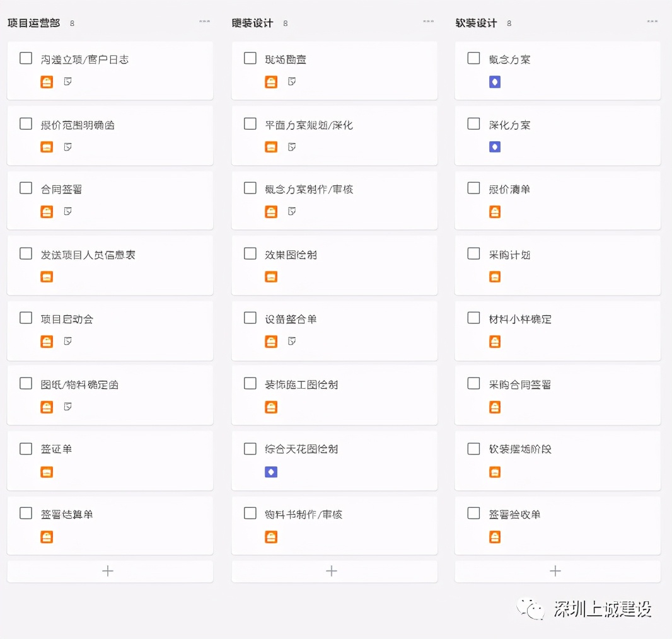Check the 合同签署 task checkbox
The image size is (672, 639).
click(26, 188)
